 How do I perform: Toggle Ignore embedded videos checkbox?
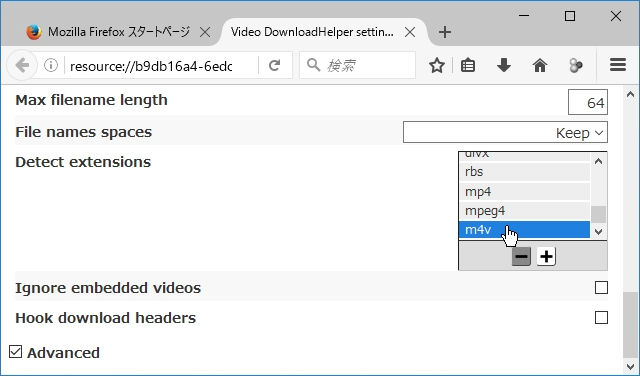[x=601, y=288]
